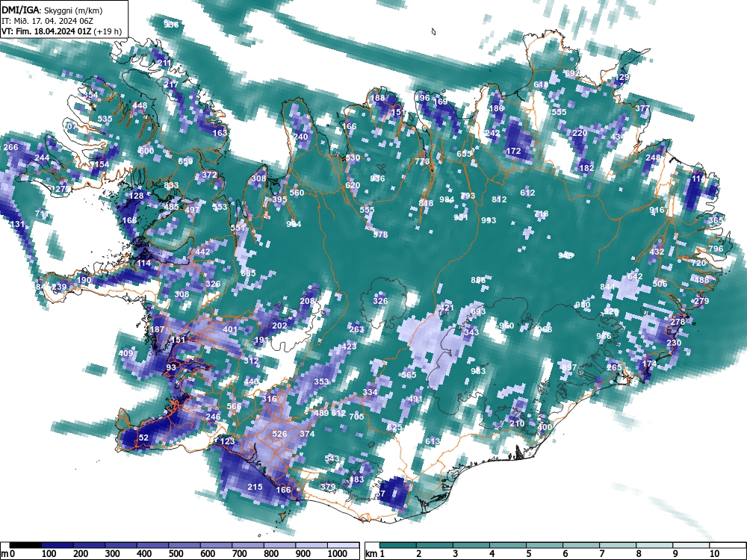Click the map value 936 at the top
Viewport: 747px width, 560px height.
[171, 25]
